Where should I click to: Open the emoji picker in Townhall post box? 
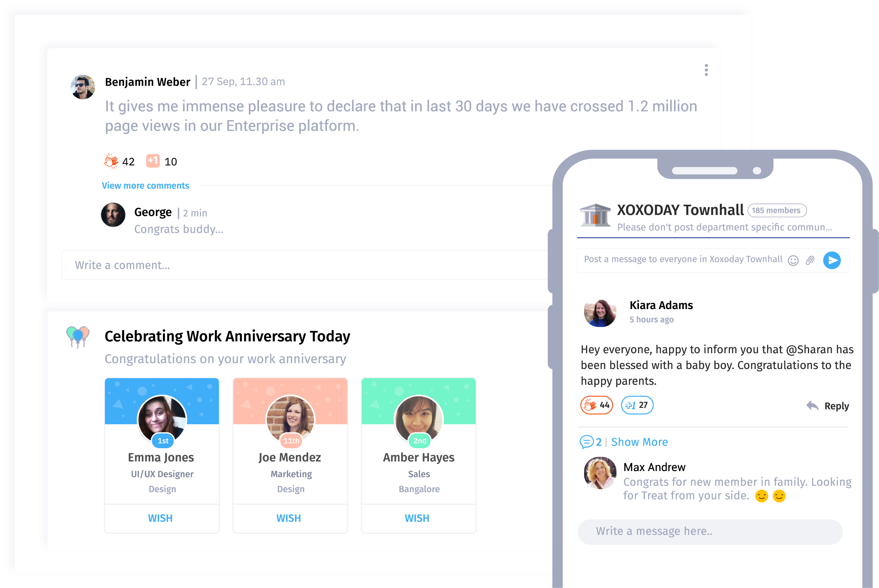793,260
